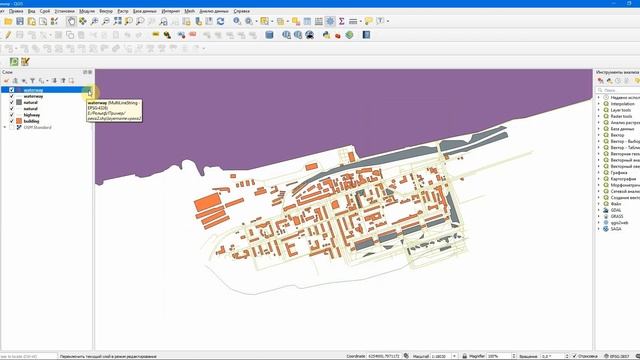The width and height of the screenshot is (640, 360).
Task: Open the Processing Toolbox gear icon
Action: [x=330, y=21]
